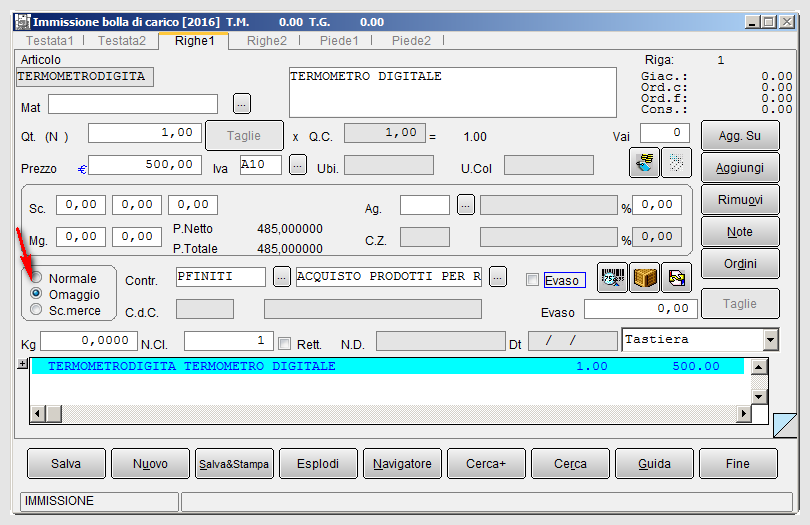Click the Salva button
810x525 pixels.
coord(66,464)
